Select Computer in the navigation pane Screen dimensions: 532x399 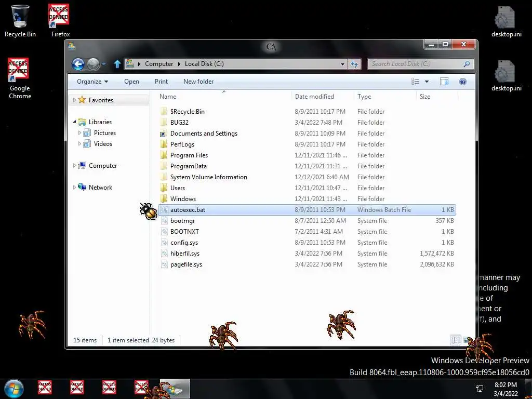coord(103,166)
